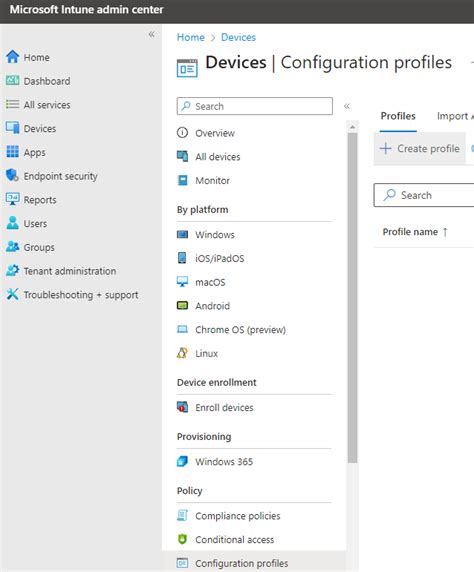Select the Groups people icon
The height and width of the screenshot is (572, 474).
click(12, 247)
